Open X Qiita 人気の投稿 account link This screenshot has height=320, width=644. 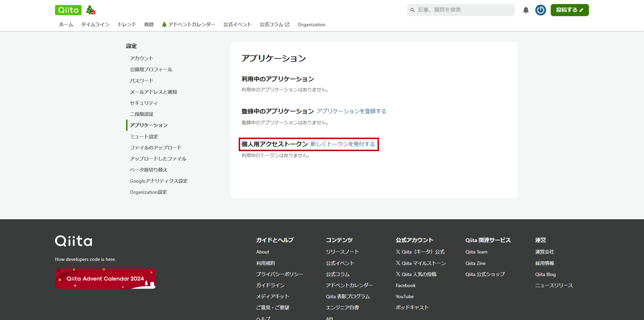[416, 274]
